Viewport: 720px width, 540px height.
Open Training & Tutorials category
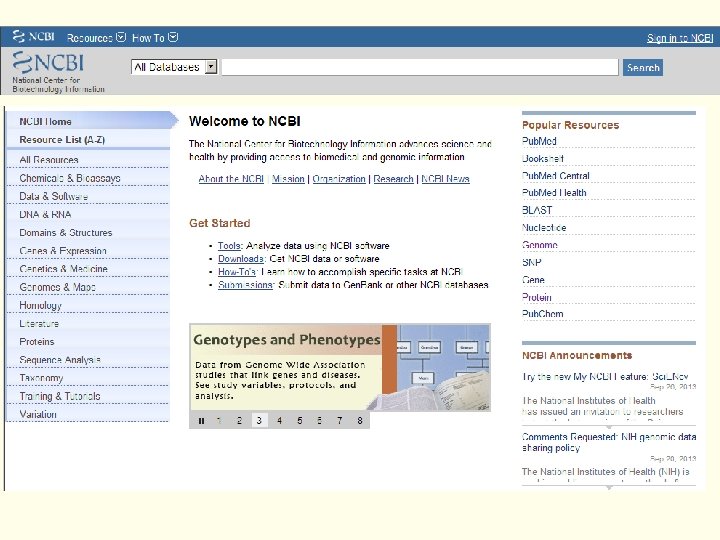click(60, 396)
